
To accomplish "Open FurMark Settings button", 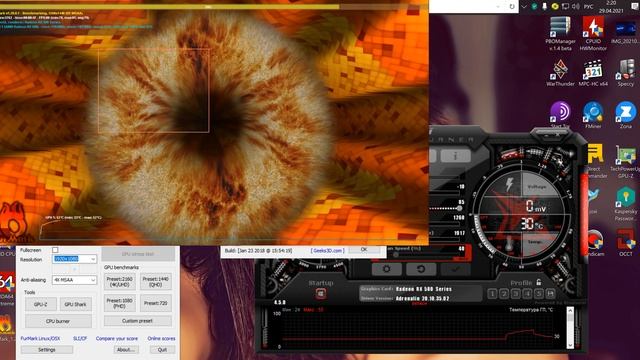I will (x=47, y=350).
